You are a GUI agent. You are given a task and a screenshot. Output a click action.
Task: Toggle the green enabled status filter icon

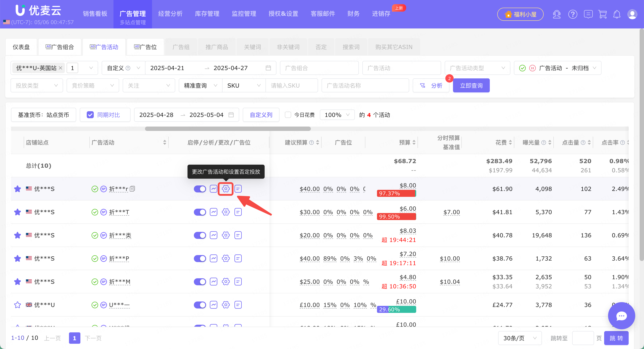tap(522, 68)
